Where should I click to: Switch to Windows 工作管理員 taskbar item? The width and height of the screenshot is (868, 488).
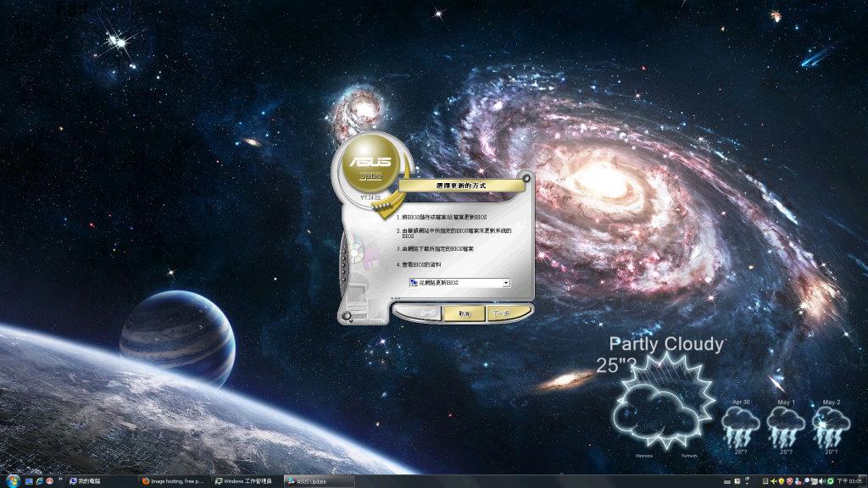(246, 481)
